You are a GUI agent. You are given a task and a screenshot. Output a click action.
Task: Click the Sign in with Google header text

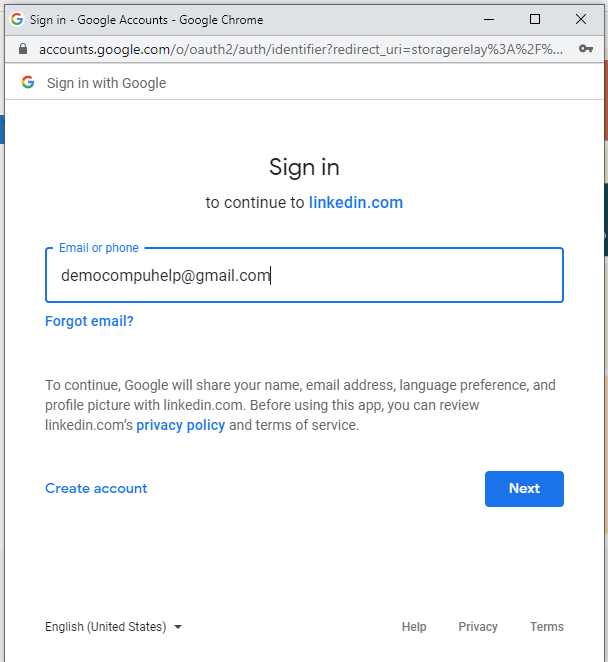(x=107, y=83)
